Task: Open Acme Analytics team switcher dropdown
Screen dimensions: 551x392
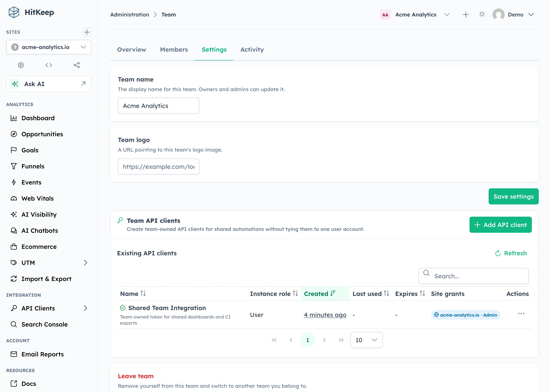Action: 447,15
